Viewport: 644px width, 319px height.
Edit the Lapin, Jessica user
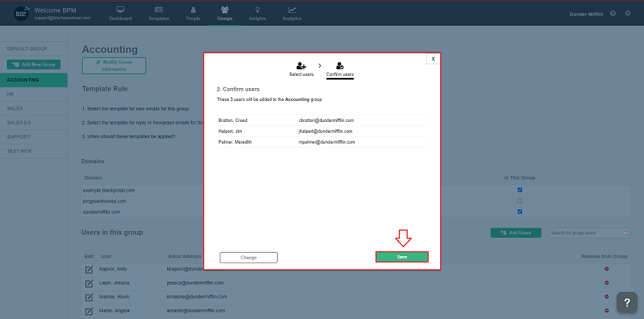coord(89,283)
